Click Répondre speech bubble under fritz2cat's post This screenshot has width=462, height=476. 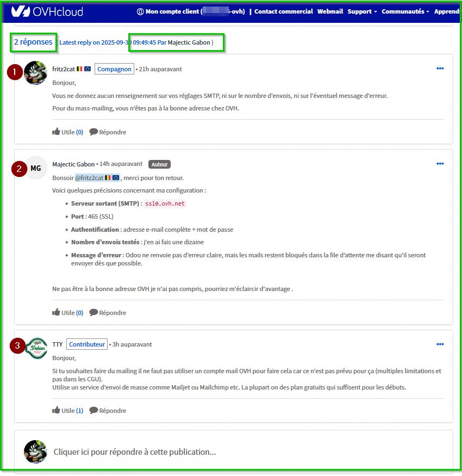coord(108,132)
